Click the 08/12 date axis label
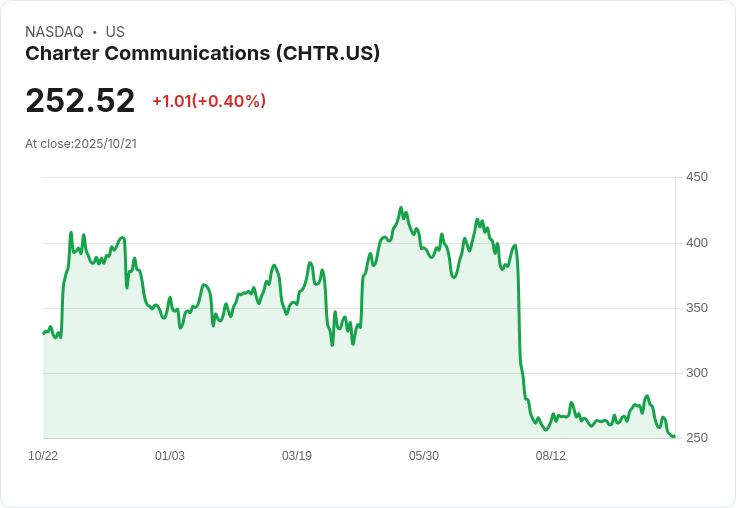This screenshot has width=736, height=508. coord(551,455)
